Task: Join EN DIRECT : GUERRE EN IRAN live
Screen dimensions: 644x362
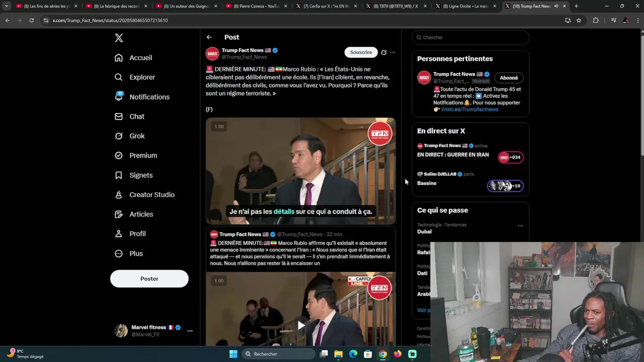Action: 511,157
